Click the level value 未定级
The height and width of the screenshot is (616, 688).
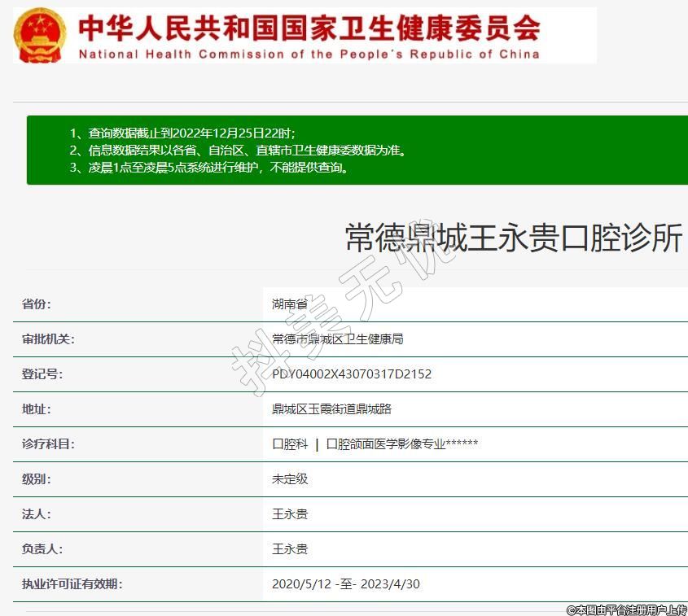point(290,479)
